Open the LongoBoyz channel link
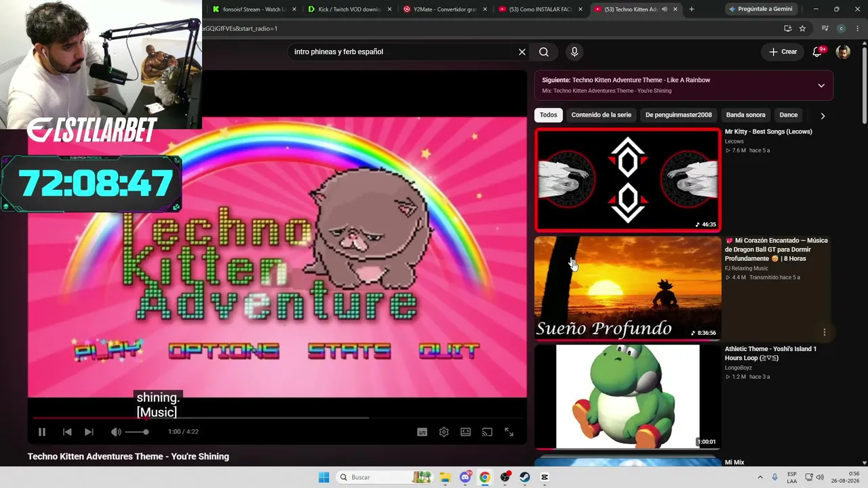868x488 pixels. [738, 368]
